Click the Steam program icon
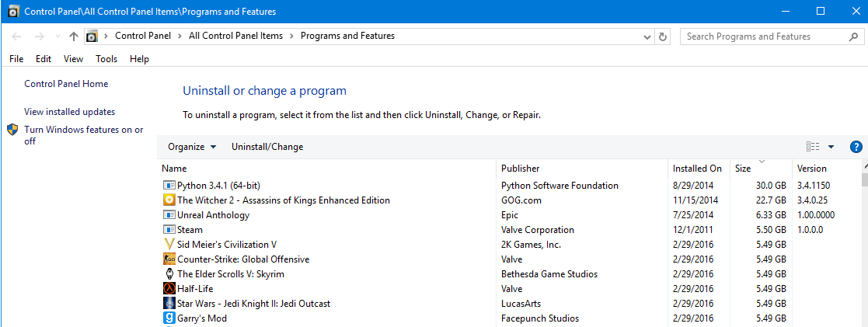 pos(169,230)
